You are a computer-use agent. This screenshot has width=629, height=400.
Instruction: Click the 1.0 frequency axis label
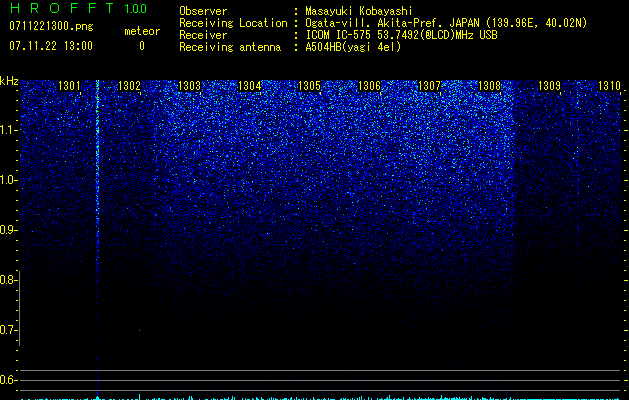pos(9,180)
